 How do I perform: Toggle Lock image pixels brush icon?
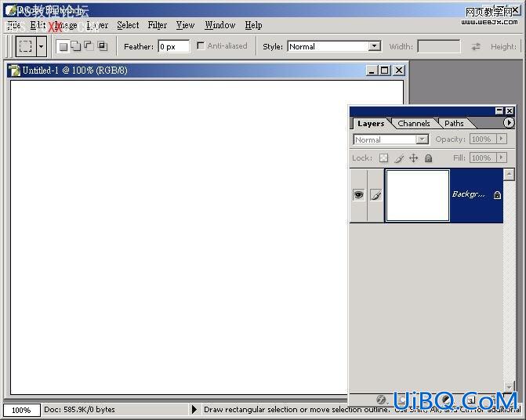click(x=399, y=158)
